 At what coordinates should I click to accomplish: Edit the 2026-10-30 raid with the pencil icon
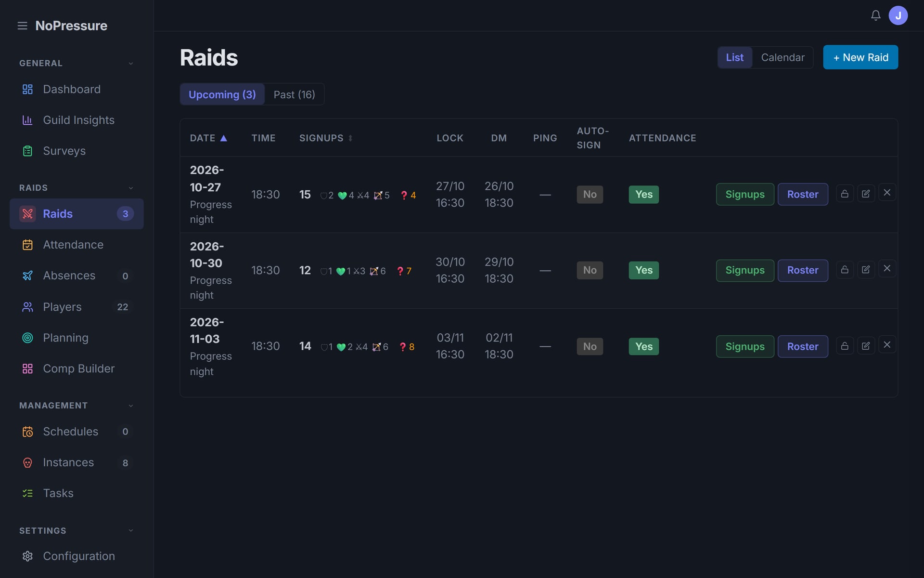click(866, 269)
